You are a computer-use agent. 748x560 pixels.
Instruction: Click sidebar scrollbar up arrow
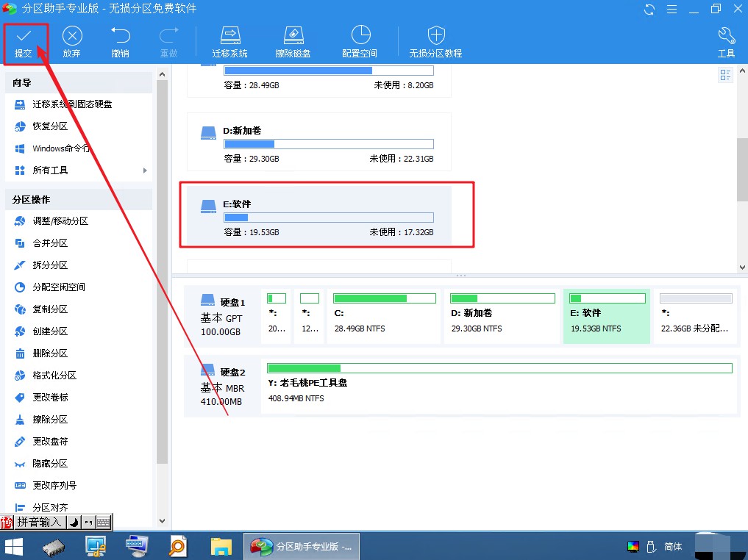click(163, 74)
